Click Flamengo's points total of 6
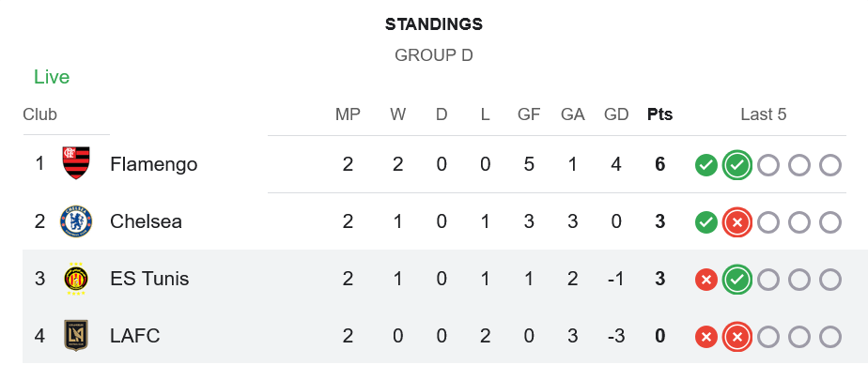868x380 pixels. [660, 164]
